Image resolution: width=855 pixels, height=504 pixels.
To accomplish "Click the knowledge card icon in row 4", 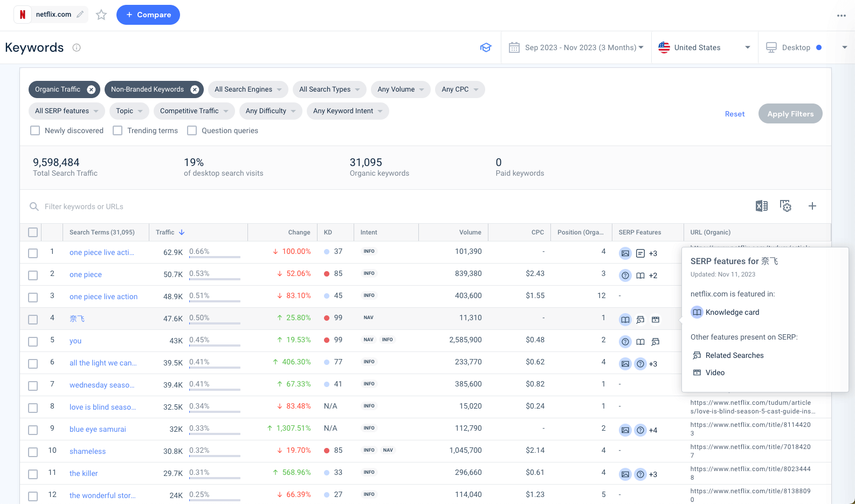I will [625, 320].
